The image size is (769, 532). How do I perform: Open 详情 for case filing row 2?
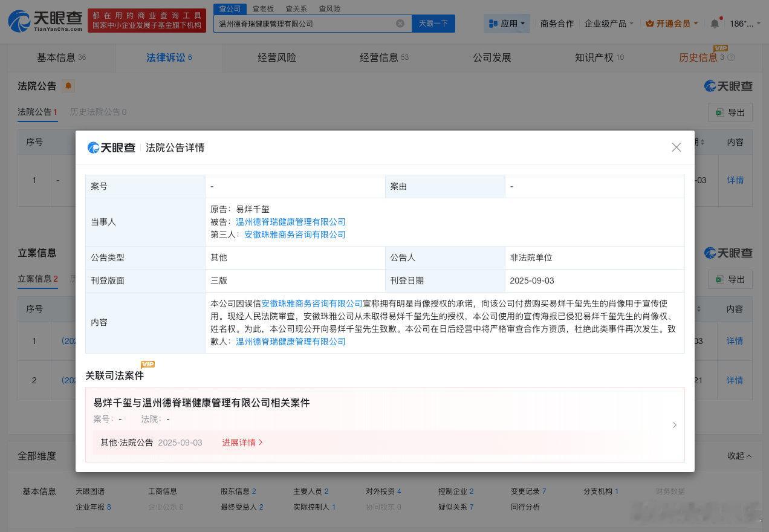(735, 380)
